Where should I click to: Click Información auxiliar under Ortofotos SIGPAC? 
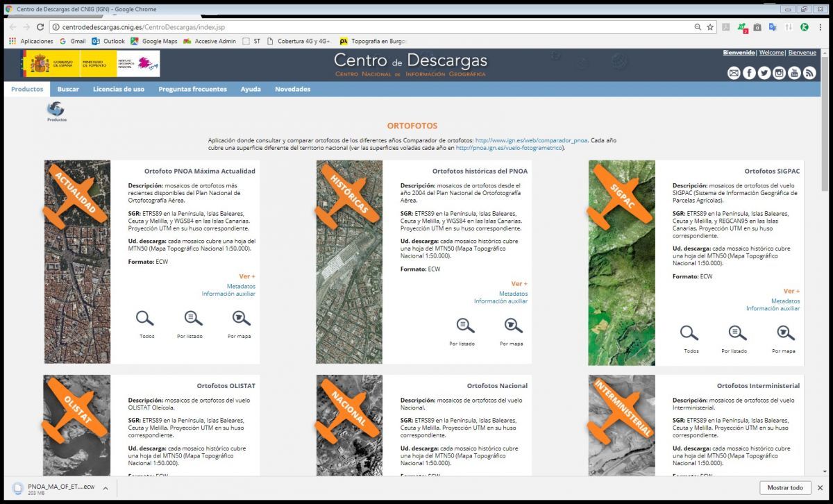[x=773, y=308]
